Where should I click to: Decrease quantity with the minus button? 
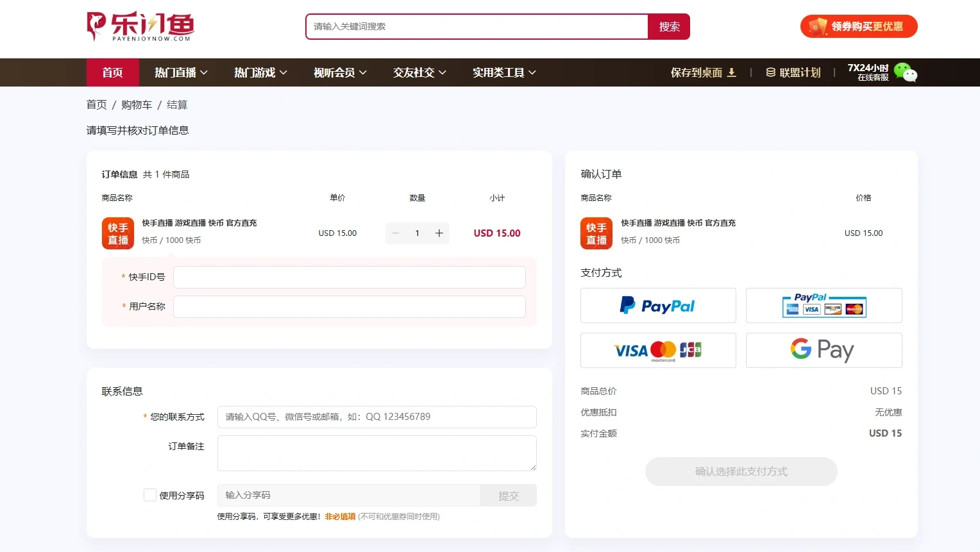pyautogui.click(x=396, y=233)
